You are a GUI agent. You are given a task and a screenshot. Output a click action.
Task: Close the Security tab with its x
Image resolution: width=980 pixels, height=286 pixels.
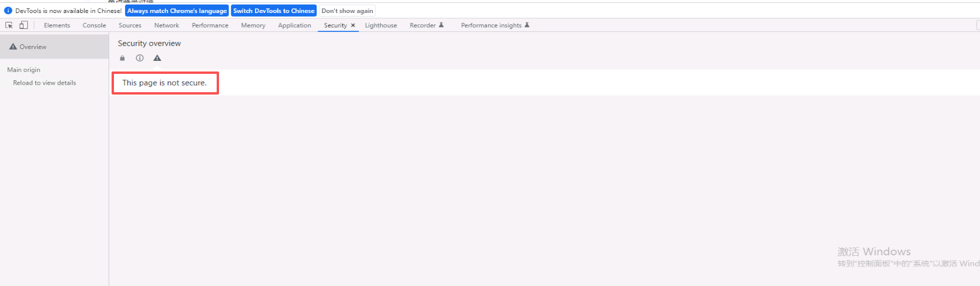[x=353, y=25]
